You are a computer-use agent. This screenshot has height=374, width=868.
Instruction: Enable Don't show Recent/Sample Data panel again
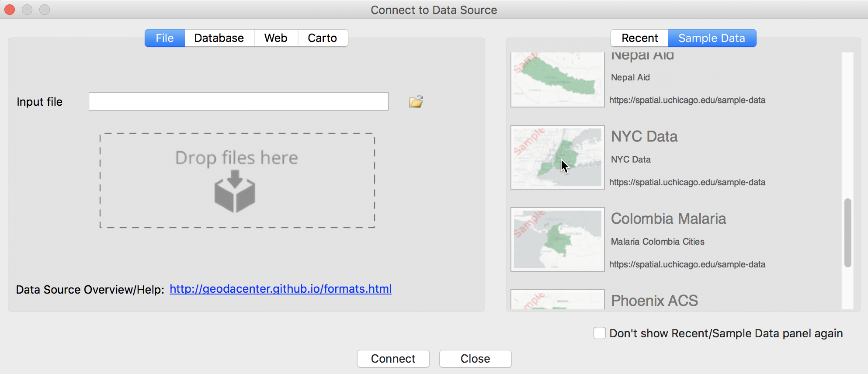coord(600,333)
